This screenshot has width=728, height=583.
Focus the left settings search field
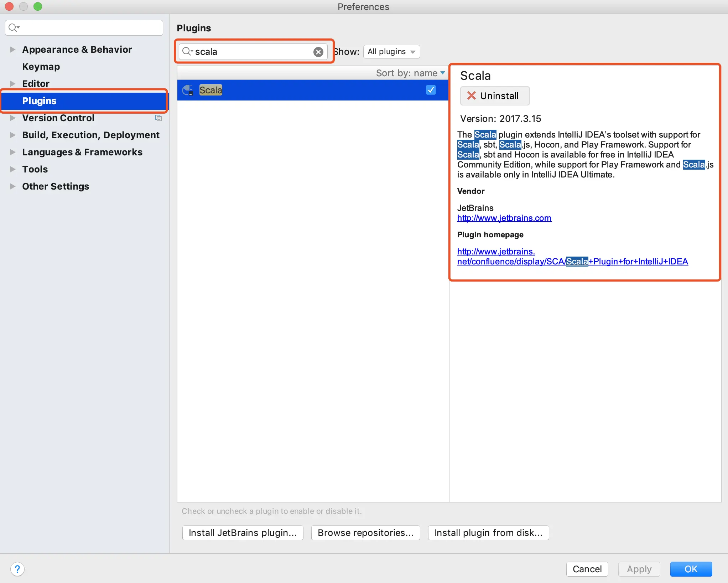click(x=89, y=28)
